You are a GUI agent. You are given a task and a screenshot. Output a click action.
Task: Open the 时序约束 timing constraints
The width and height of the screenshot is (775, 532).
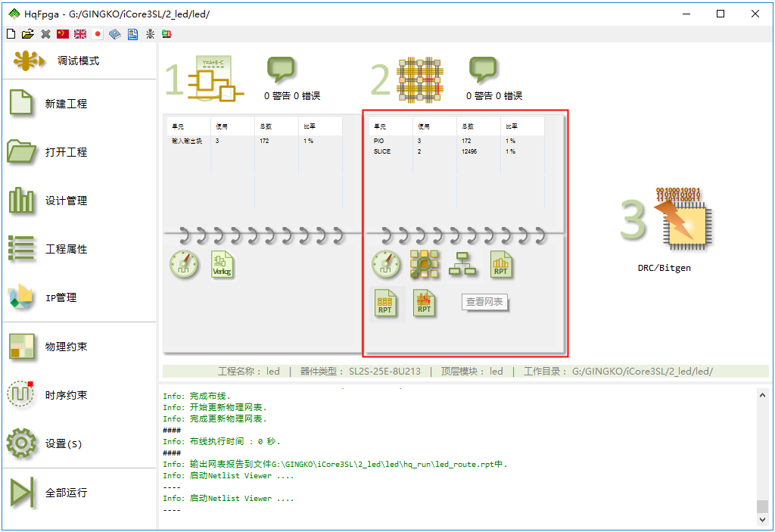66,395
